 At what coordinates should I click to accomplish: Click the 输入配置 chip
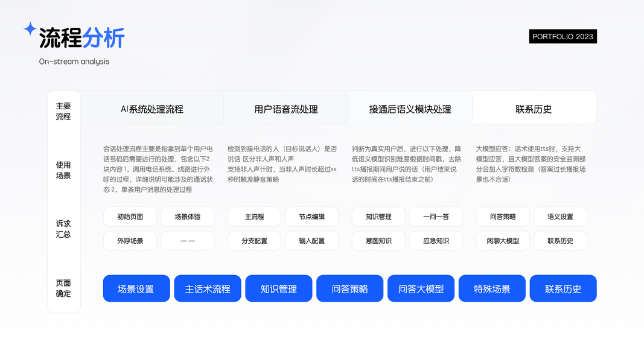[311, 241]
